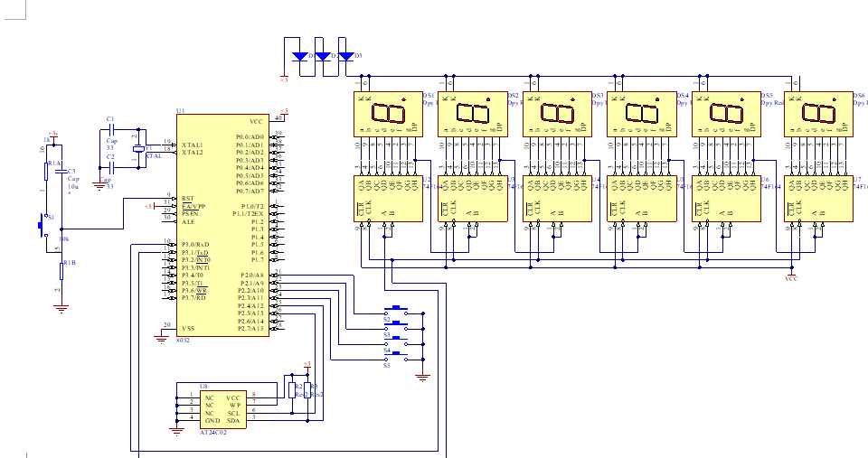Select the DS6 seven-segment display
Image resolution: width=868 pixels, height=458 pixels.
point(819,115)
